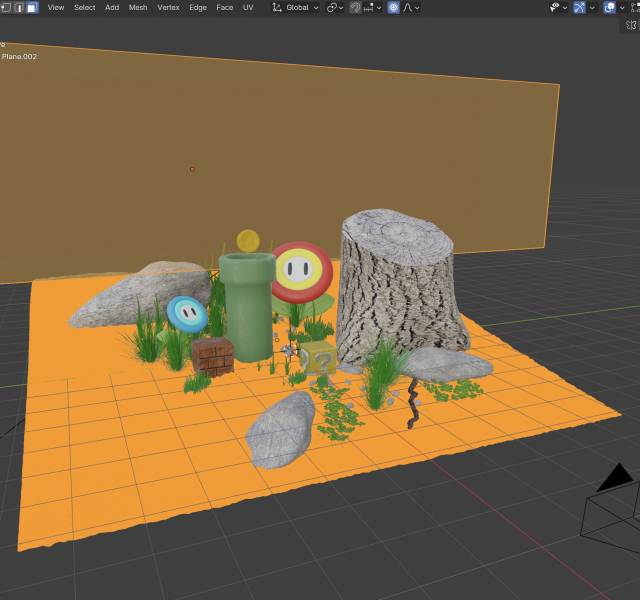Image resolution: width=640 pixels, height=600 pixels.
Task: Open the View menu
Action: tap(56, 7)
